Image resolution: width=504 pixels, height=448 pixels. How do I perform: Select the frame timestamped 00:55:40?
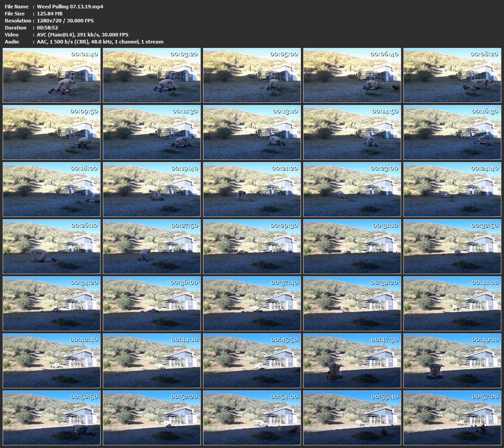352,418
